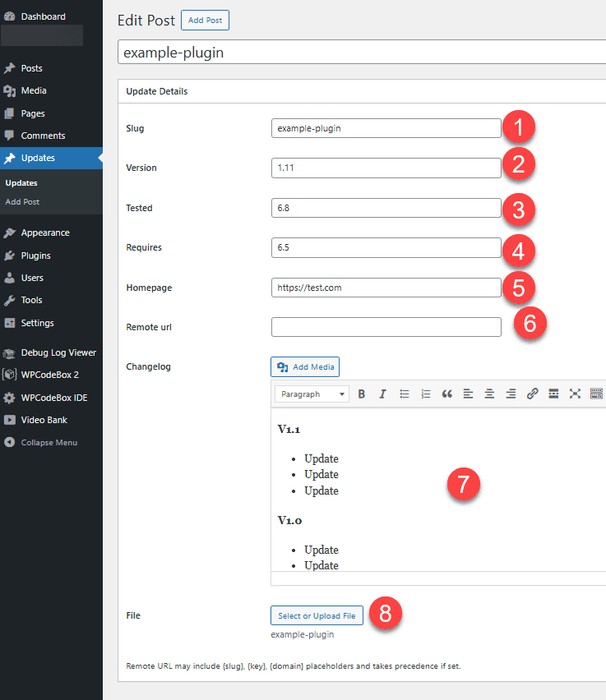Screen dimensions: 606x700
Task: Insert a numbered list in the changelog
Action: 425,394
